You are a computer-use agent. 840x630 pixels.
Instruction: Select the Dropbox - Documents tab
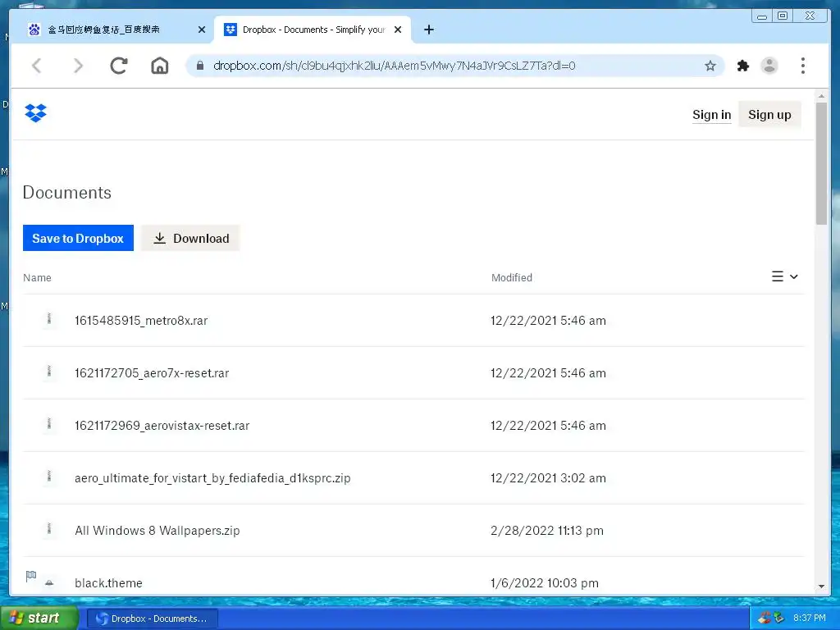click(x=313, y=30)
